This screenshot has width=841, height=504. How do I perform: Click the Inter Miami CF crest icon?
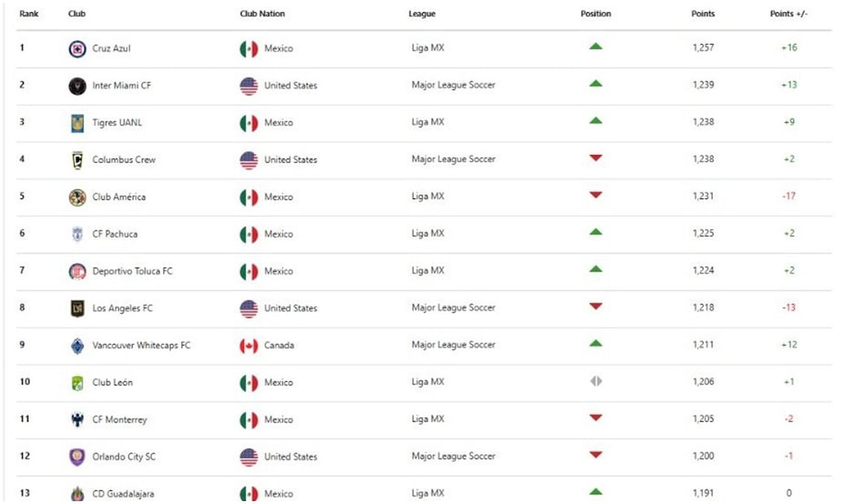[77, 86]
